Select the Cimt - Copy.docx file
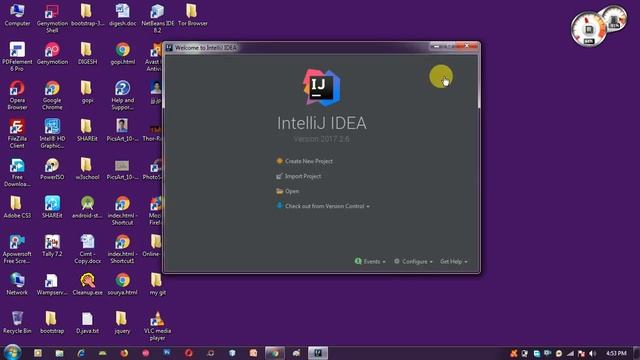 pyautogui.click(x=87, y=249)
